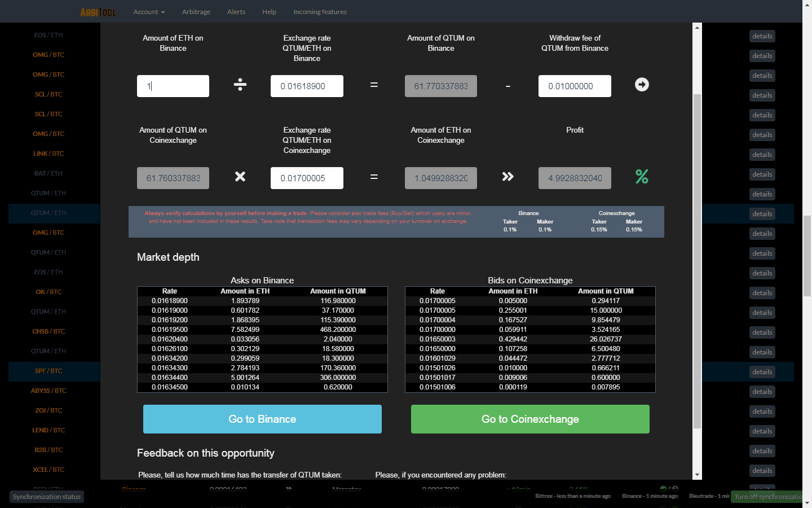The height and width of the screenshot is (508, 812).
Task: Click the Go to Coinexchange button
Action: tap(530, 419)
